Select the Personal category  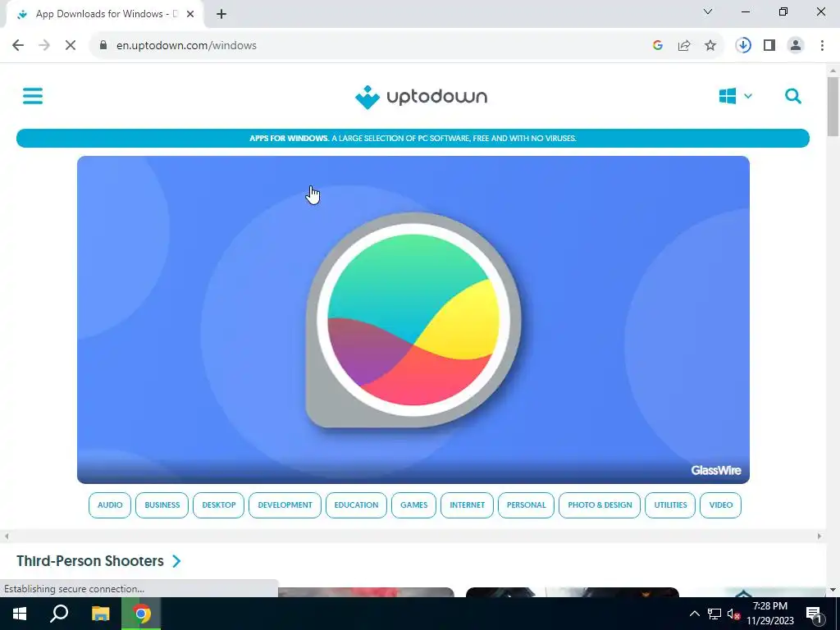tap(526, 505)
